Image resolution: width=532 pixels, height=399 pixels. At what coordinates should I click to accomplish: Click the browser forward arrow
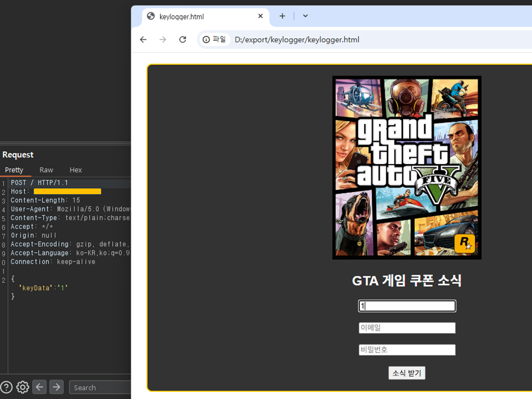point(163,40)
